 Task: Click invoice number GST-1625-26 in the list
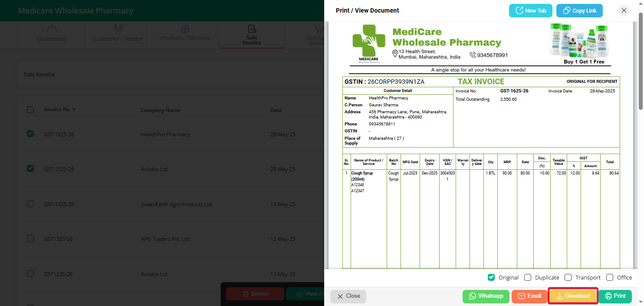59,135
